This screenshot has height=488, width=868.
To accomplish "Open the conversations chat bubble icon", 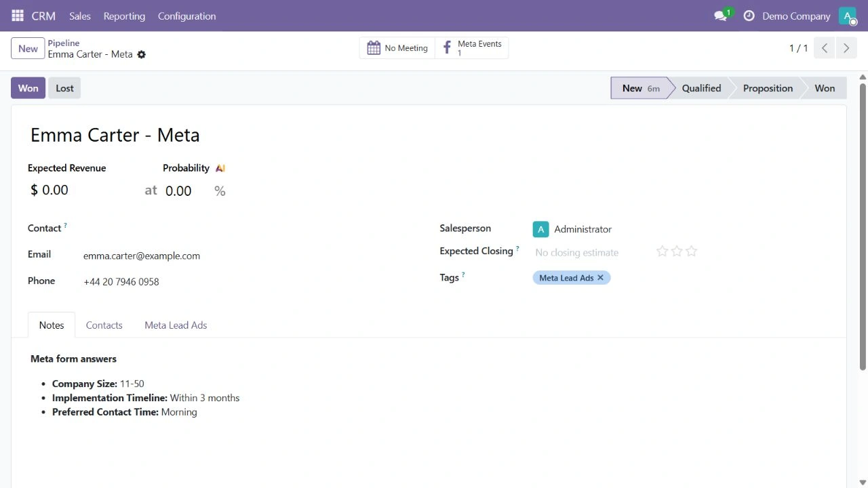I will pyautogui.click(x=720, y=16).
